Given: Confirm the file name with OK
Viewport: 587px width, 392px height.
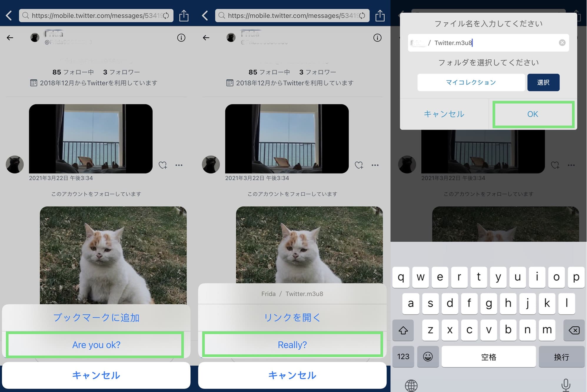Looking at the screenshot, I should pos(533,114).
